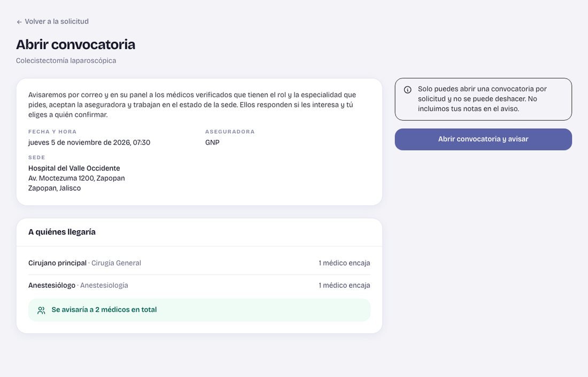Screen dimensions: 588x377
Task: Click the info circle icon in notice box
Action: (x=407, y=90)
